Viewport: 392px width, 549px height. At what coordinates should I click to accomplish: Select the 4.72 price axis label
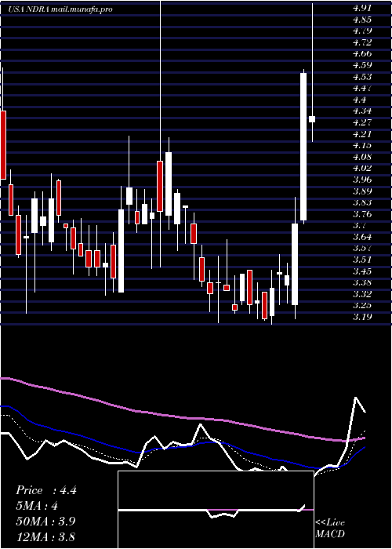click(361, 42)
